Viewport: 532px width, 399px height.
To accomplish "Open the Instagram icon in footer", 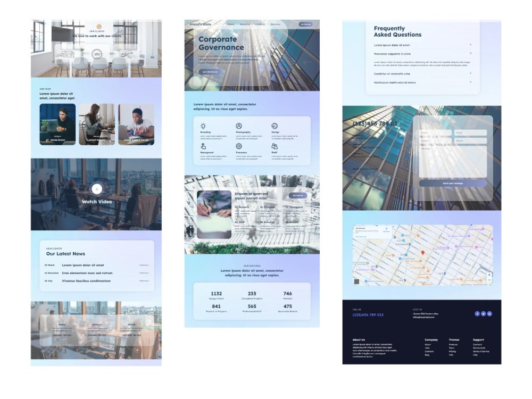I will pos(489,314).
